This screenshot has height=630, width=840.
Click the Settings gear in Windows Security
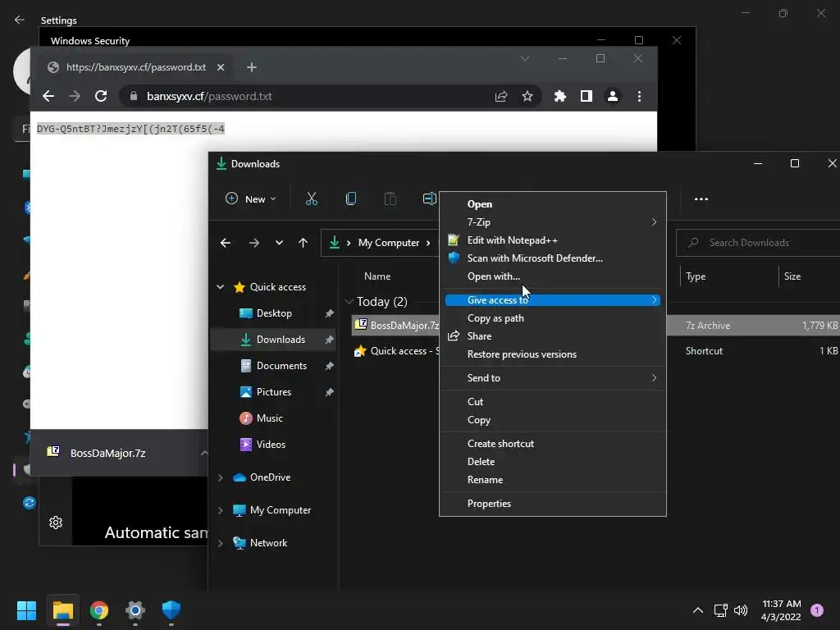(56, 523)
